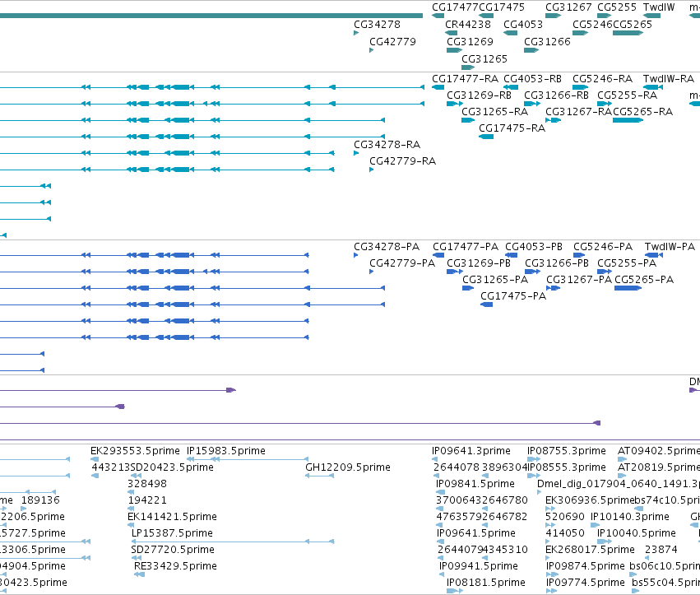The image size is (700, 595).
Task: Select transcript CG31269-RB
Action: tap(479, 95)
